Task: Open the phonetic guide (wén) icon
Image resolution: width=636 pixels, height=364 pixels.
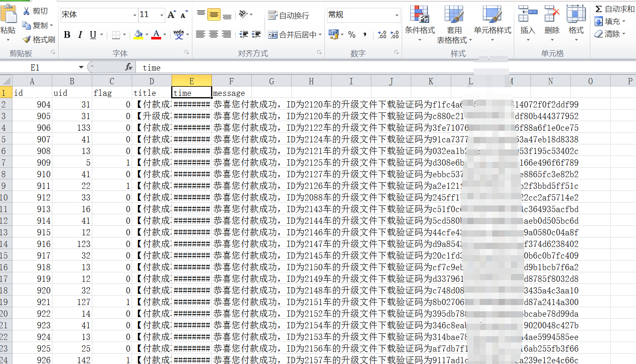Action: tap(179, 35)
